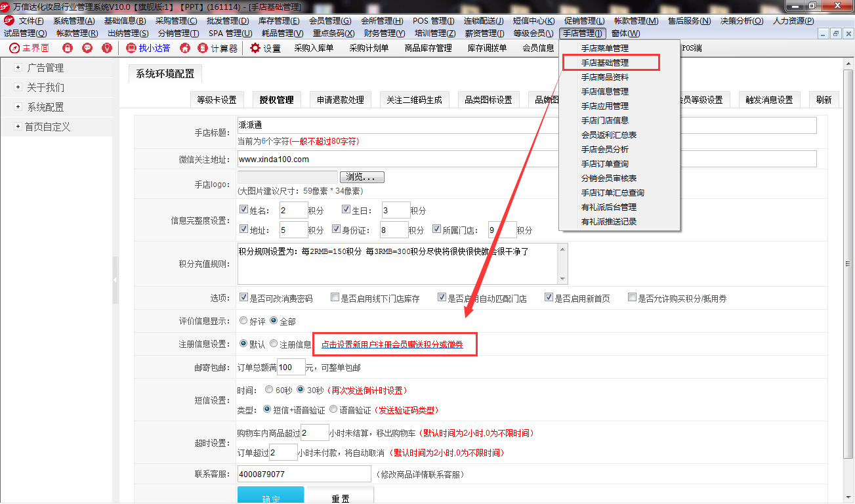Screen dimensions: 855x504
Task: Open 设置 gear icon
Action: tap(255, 48)
